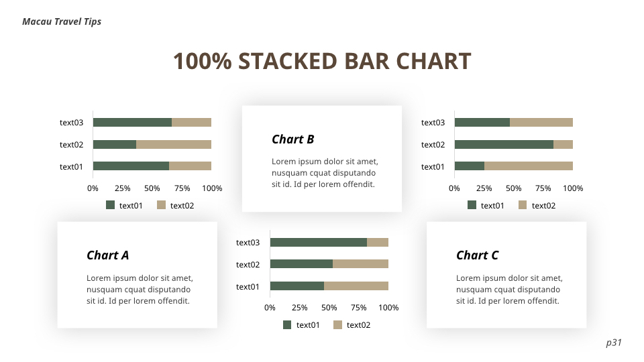Click green text01 legend swatch in top-left chart
This screenshot has height=362, width=644.
pos(111,205)
